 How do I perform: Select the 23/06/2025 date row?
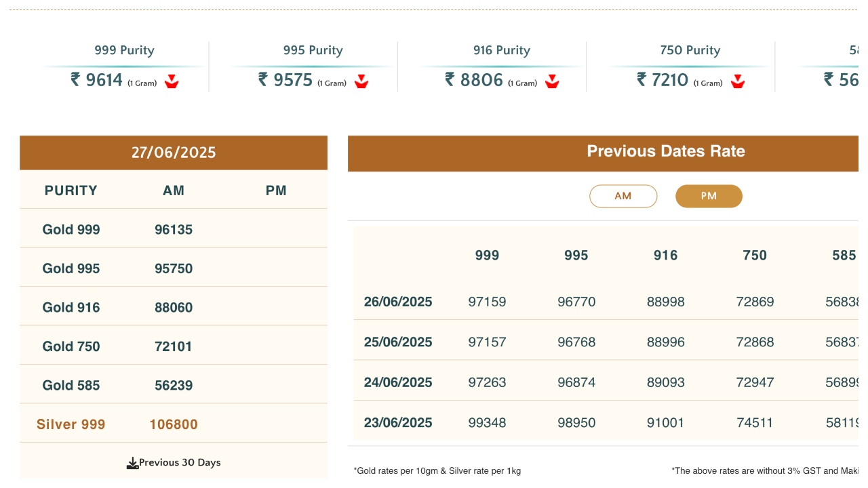398,423
